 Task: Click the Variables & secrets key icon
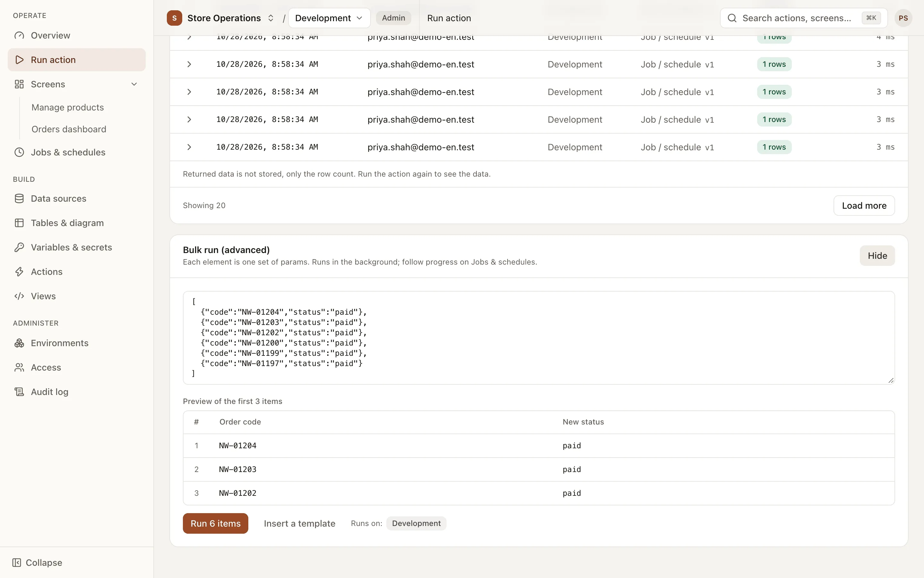coord(19,247)
